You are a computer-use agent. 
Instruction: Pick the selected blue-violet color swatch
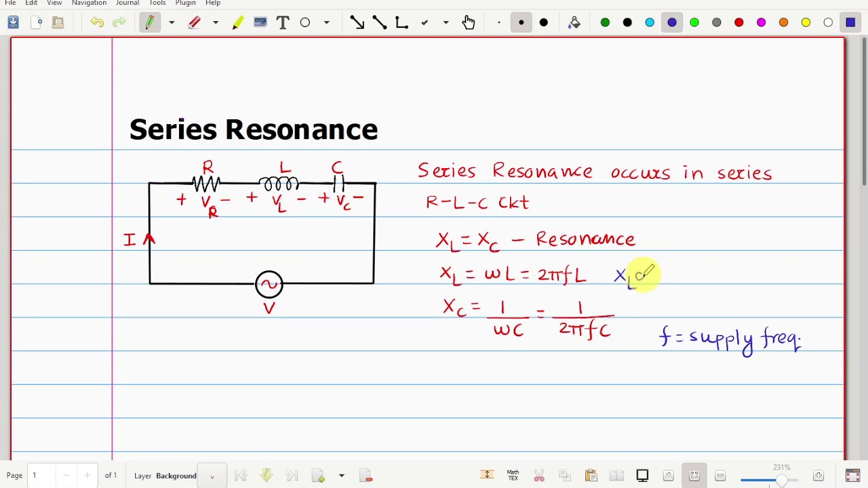(672, 22)
